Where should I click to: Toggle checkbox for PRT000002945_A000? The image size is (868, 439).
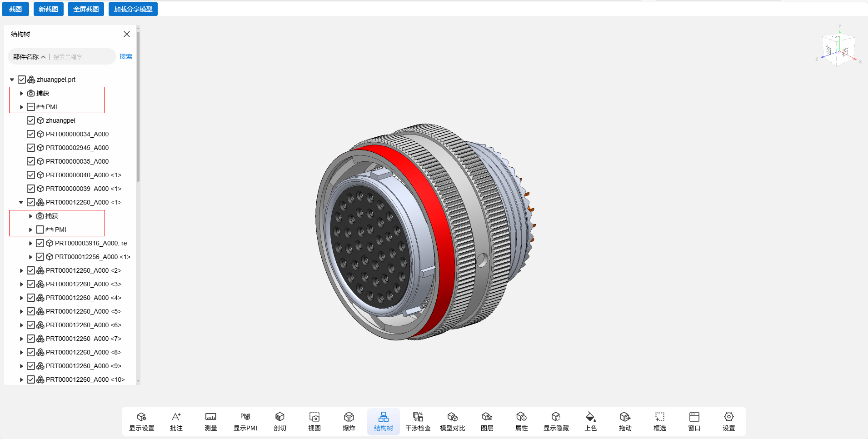coord(31,148)
